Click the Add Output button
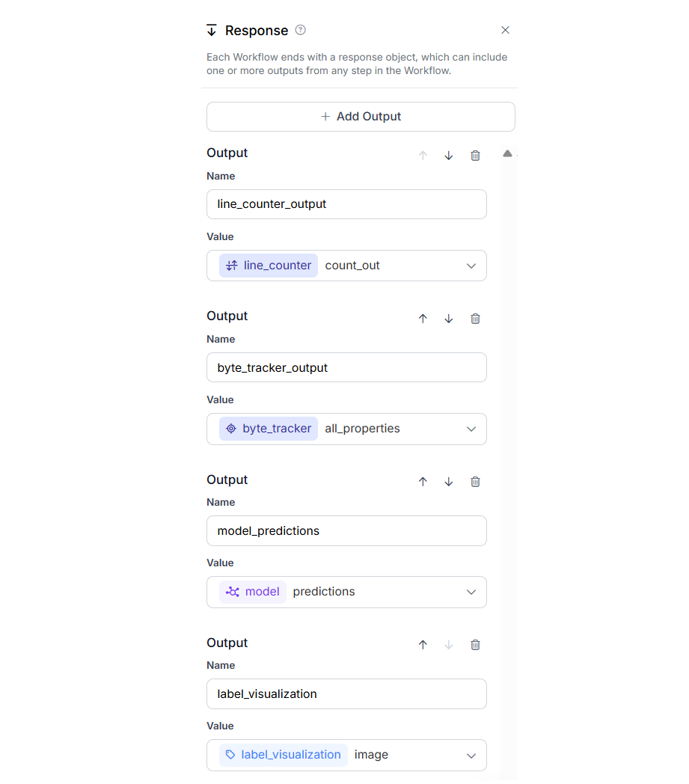The width and height of the screenshot is (689, 784). click(361, 117)
